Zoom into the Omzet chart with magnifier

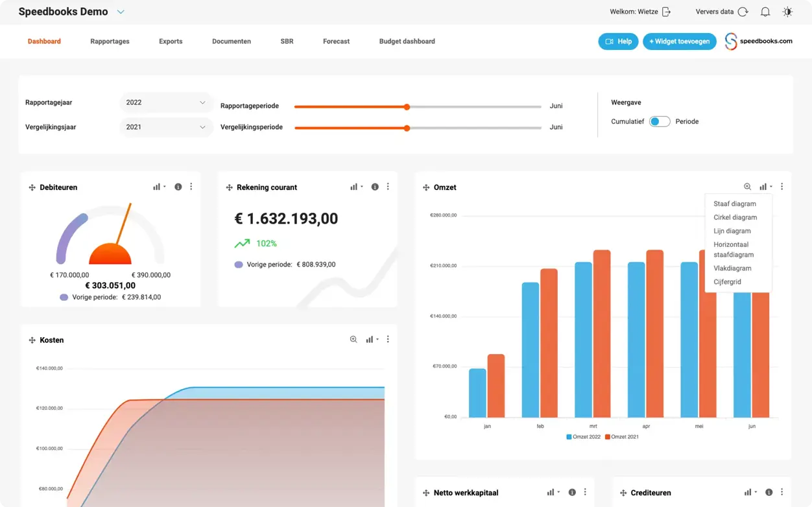747,187
